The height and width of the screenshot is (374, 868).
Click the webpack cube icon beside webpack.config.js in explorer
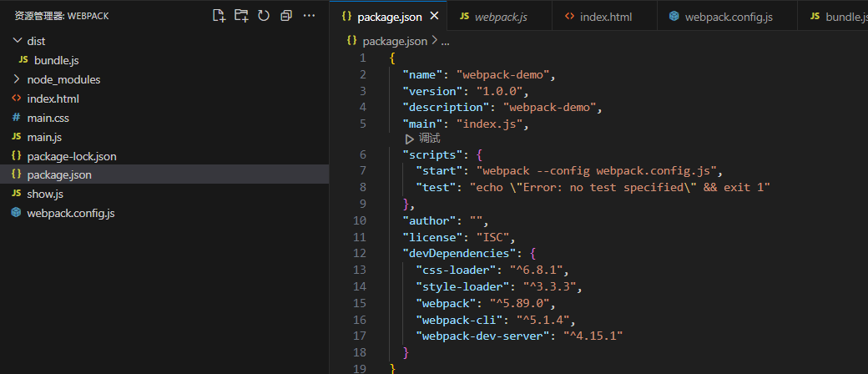pos(17,213)
